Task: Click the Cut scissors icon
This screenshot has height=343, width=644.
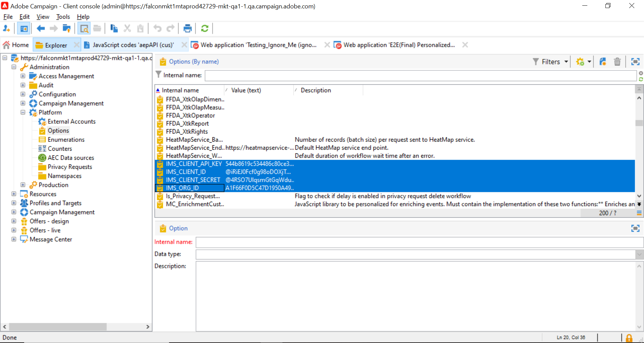Action: click(127, 29)
